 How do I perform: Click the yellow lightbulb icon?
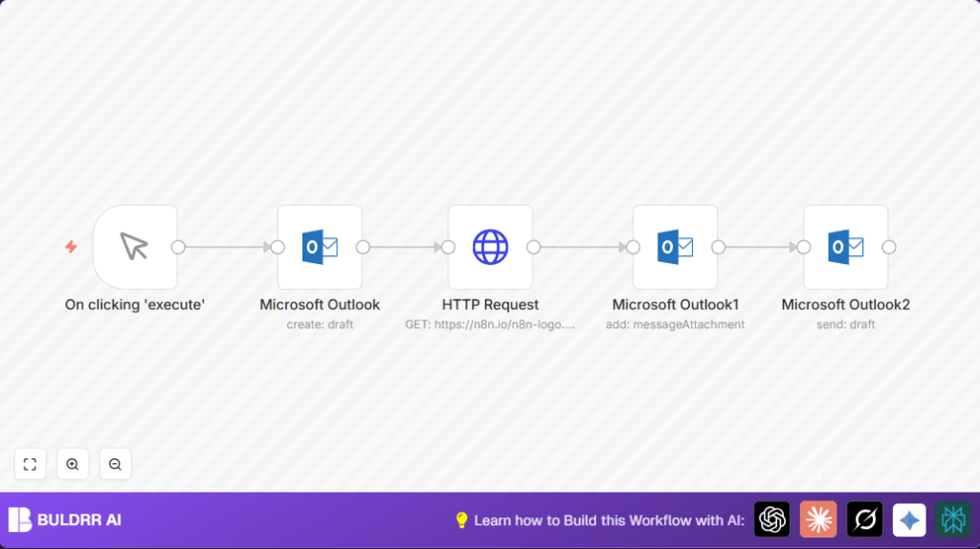click(x=462, y=520)
